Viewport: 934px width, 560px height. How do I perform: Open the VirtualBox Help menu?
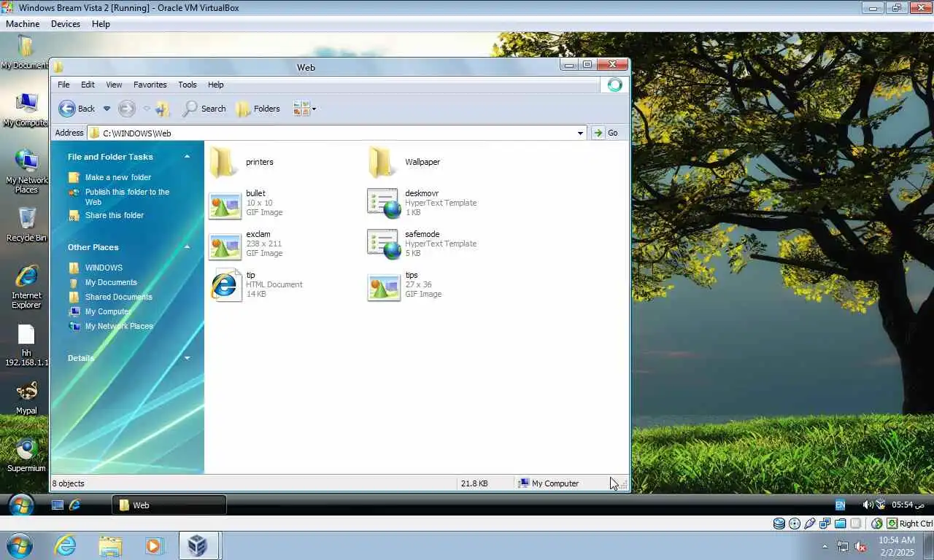click(101, 24)
